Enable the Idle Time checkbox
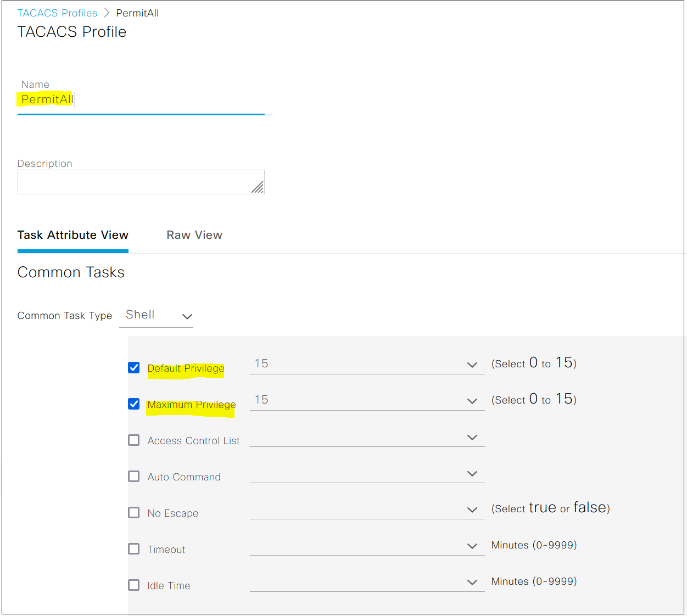 (x=133, y=585)
